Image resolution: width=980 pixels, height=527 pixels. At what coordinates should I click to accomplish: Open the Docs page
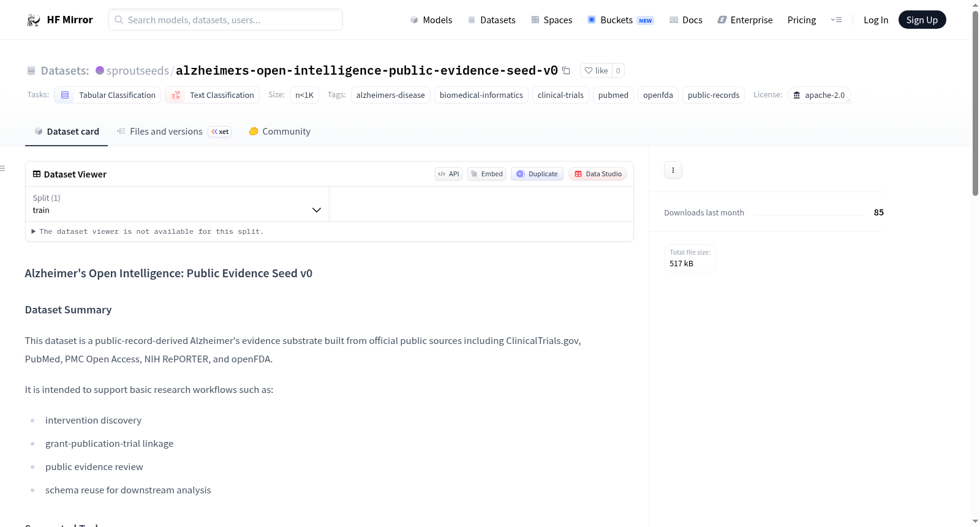click(x=686, y=20)
